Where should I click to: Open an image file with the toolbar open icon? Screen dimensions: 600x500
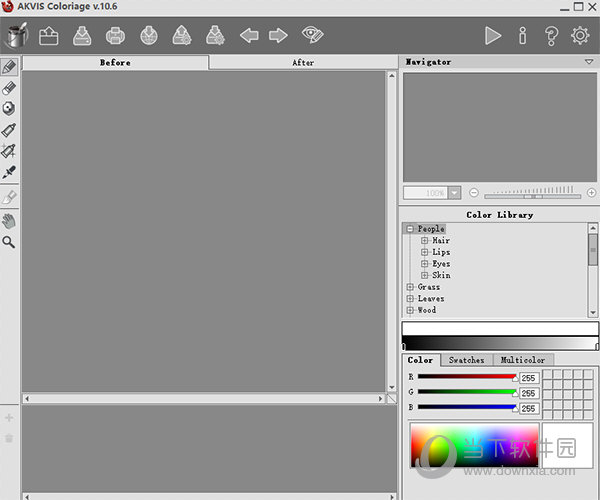49,36
